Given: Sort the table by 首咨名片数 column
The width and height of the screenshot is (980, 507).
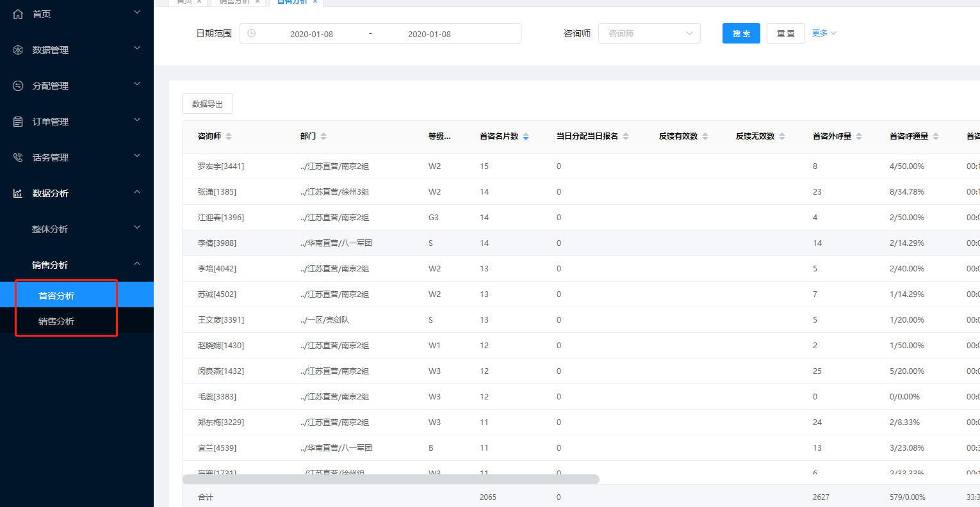Looking at the screenshot, I should [526, 136].
